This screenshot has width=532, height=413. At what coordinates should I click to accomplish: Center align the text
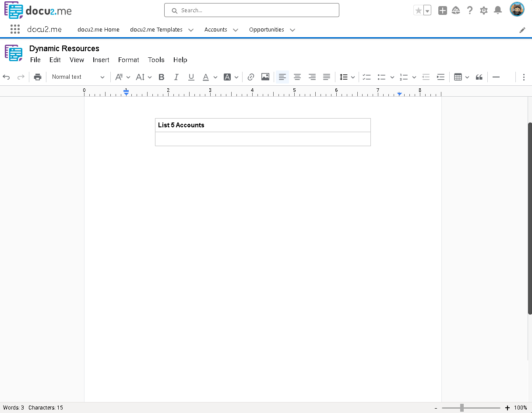tap(297, 77)
